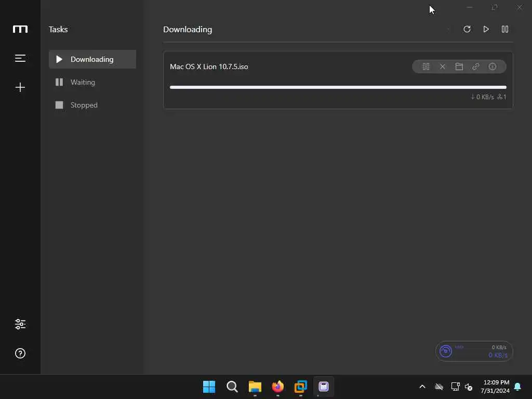Minimize the Motrix window

coord(470,7)
